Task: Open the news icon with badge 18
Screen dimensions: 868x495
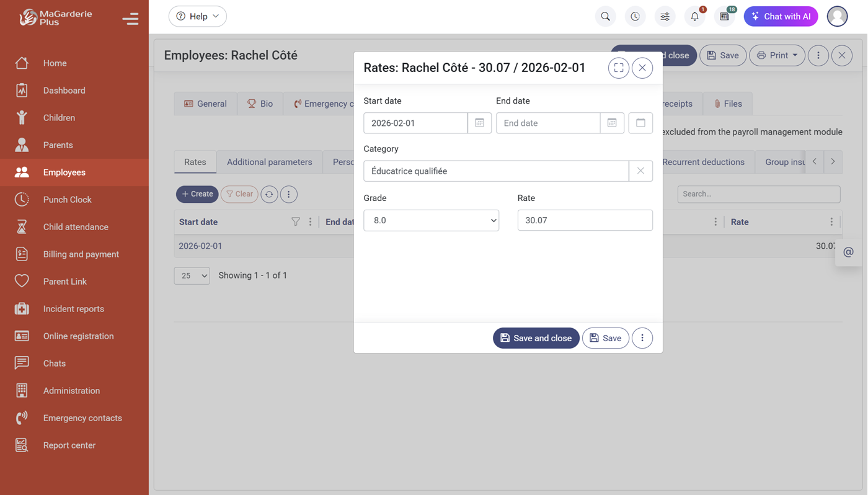Action: [724, 17]
